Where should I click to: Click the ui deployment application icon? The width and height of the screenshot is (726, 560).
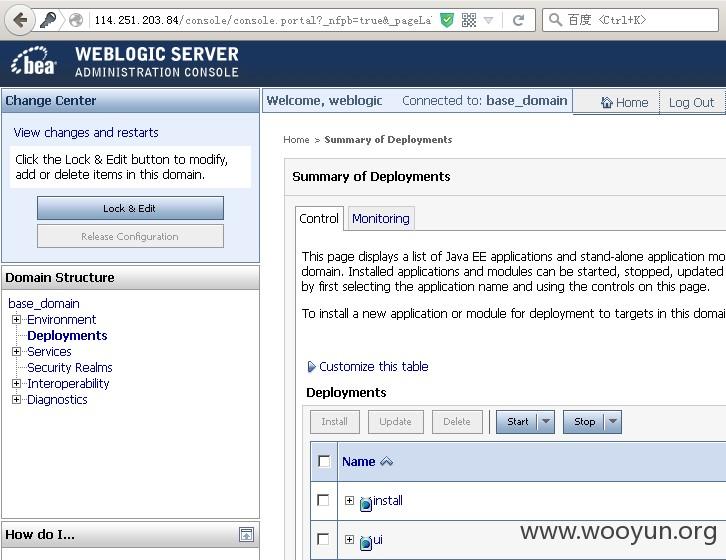(x=365, y=542)
